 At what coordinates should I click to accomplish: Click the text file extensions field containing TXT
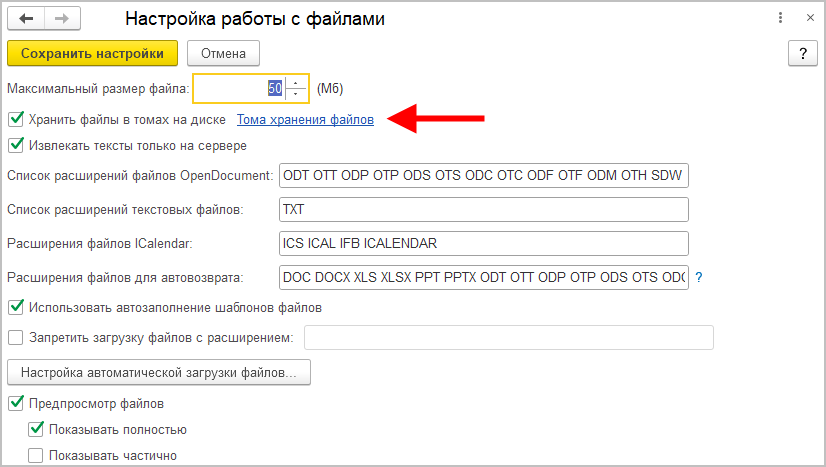point(484,210)
